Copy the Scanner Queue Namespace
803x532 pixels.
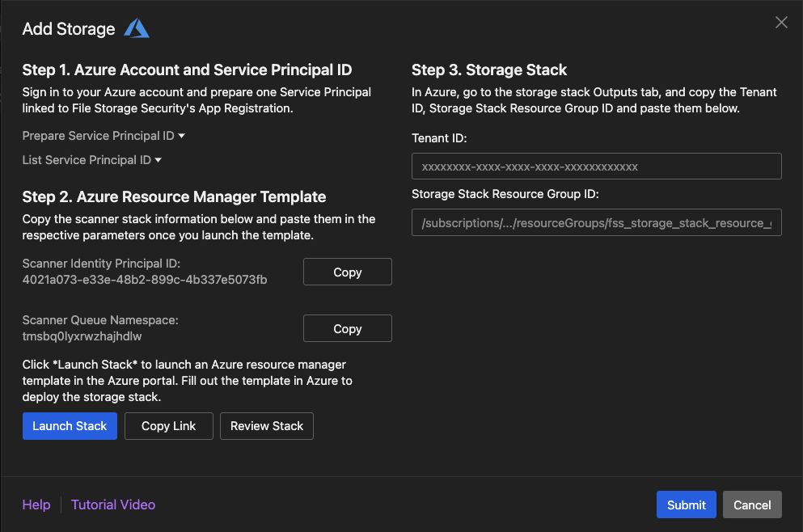pos(347,329)
